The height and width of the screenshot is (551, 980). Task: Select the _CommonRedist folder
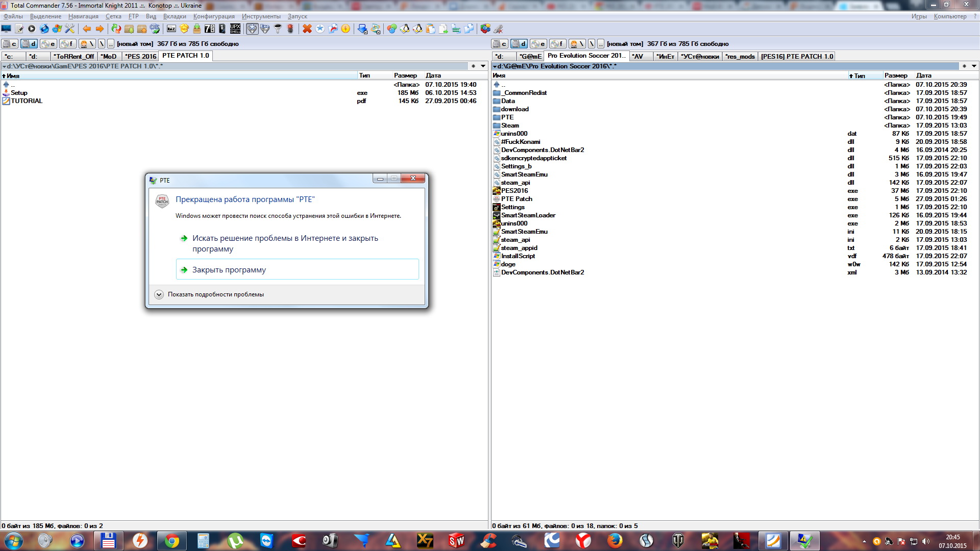click(x=734, y=93)
